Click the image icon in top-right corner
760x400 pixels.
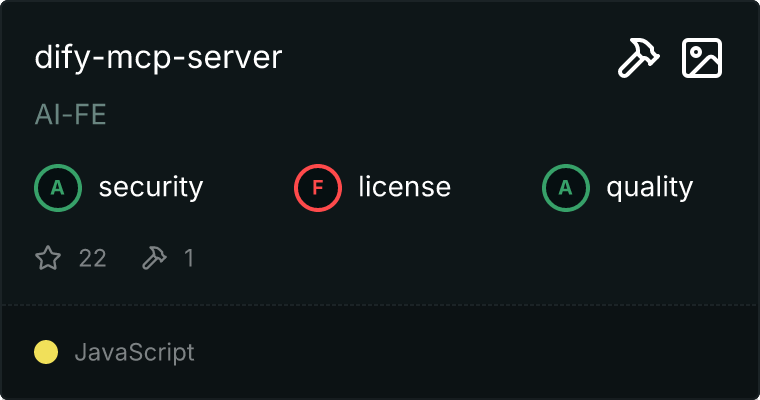[x=702, y=59]
